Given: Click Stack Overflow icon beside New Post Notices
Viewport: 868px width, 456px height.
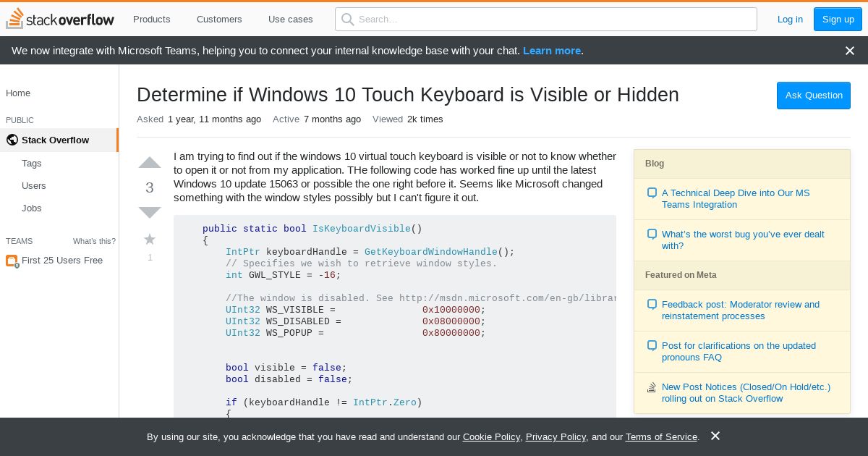Looking at the screenshot, I should (x=652, y=387).
